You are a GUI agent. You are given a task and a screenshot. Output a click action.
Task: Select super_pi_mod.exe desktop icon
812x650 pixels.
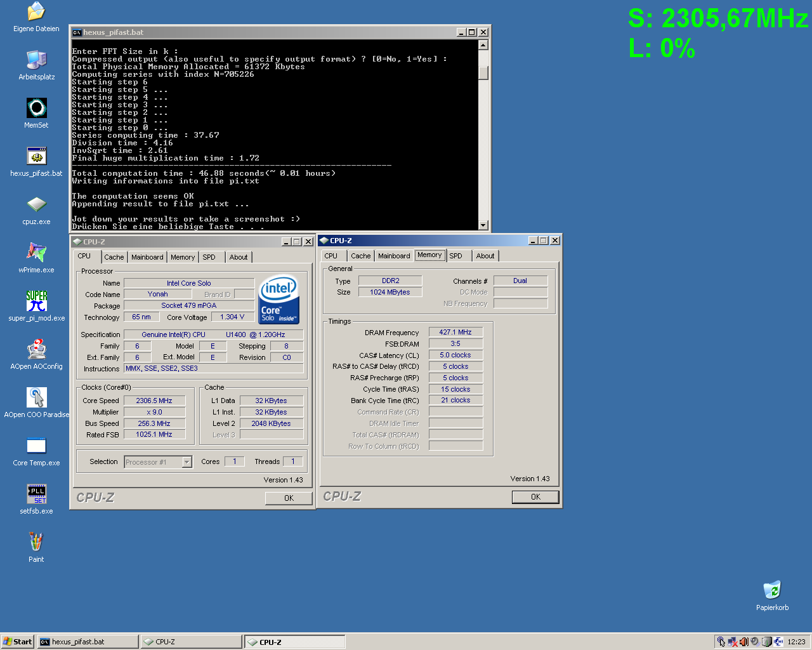(36, 301)
